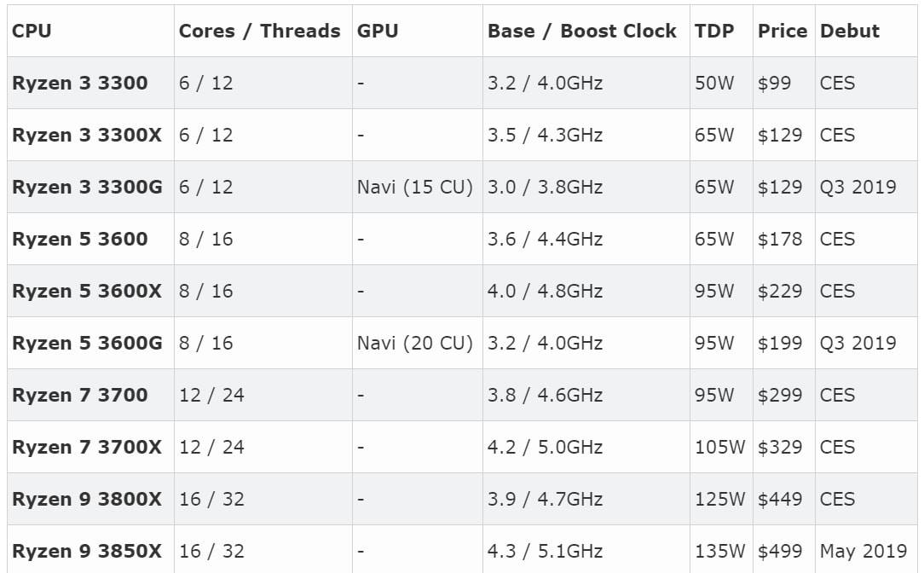Select the Debut column header
The width and height of the screenshot is (924, 573).
click(850, 31)
